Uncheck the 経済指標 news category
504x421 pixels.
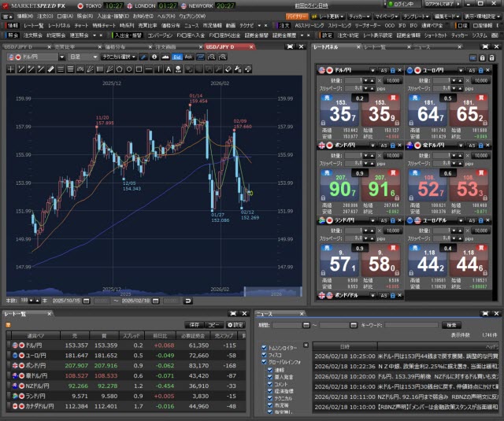pyautogui.click(x=270, y=391)
